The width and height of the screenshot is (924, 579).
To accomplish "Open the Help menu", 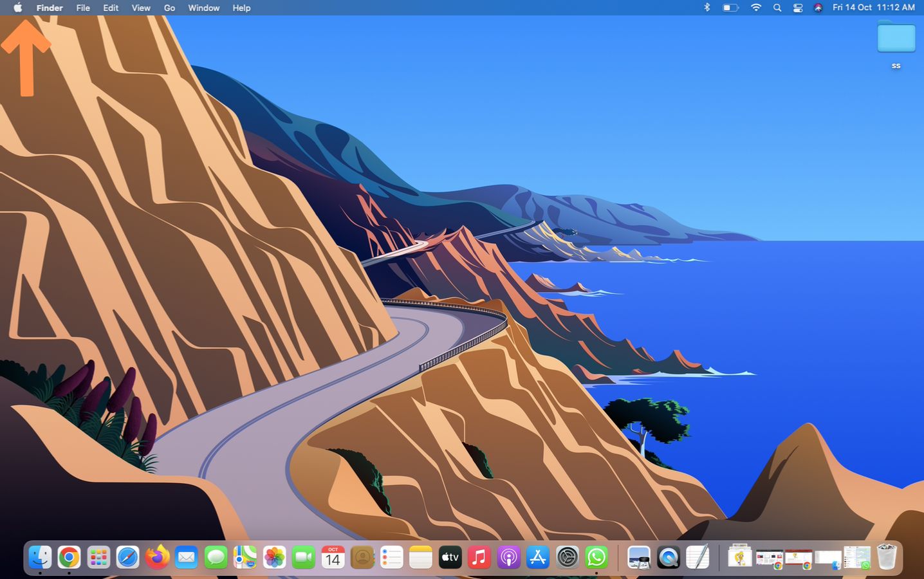I will coord(241,8).
